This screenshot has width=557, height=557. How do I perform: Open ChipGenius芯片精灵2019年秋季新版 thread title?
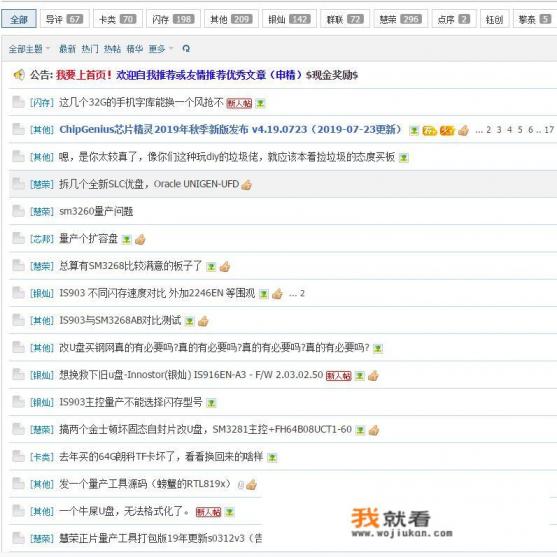(x=230, y=129)
